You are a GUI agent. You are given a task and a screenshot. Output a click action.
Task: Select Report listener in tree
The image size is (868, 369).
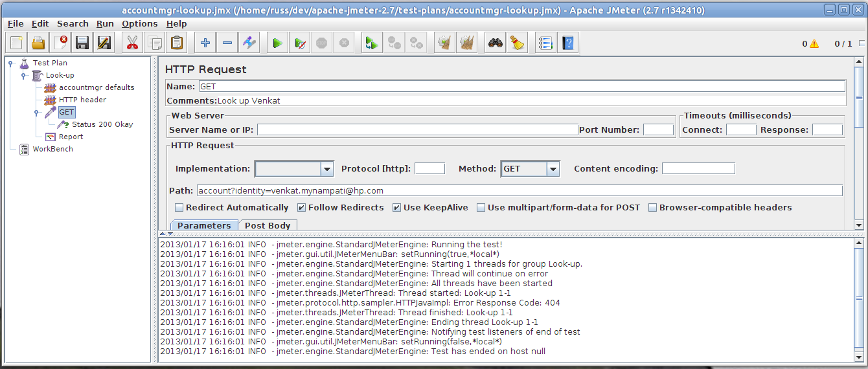[71, 137]
